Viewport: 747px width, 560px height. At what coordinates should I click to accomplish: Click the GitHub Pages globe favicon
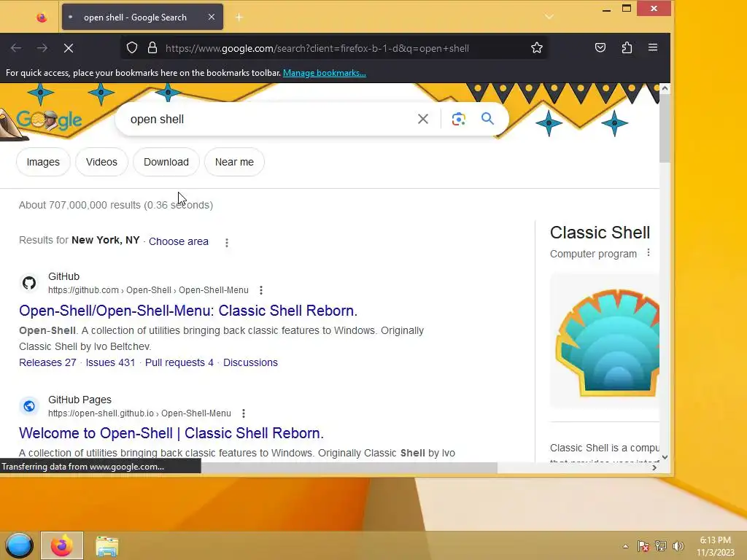(29, 406)
